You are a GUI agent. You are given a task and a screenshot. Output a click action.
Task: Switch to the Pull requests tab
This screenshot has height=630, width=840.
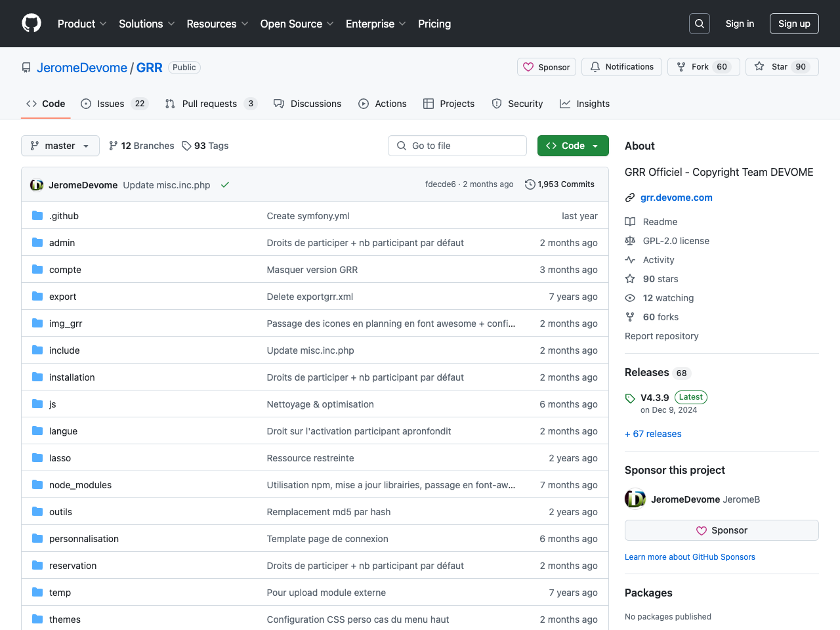(211, 104)
